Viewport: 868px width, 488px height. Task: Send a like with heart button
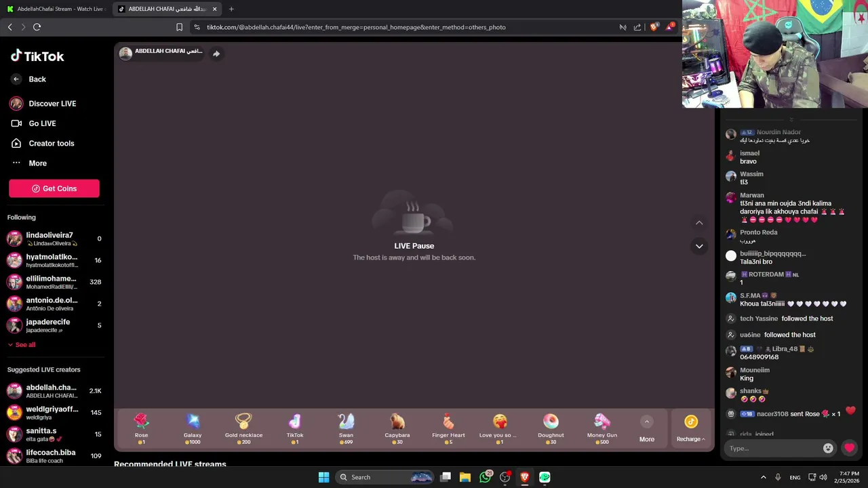pyautogui.click(x=849, y=448)
